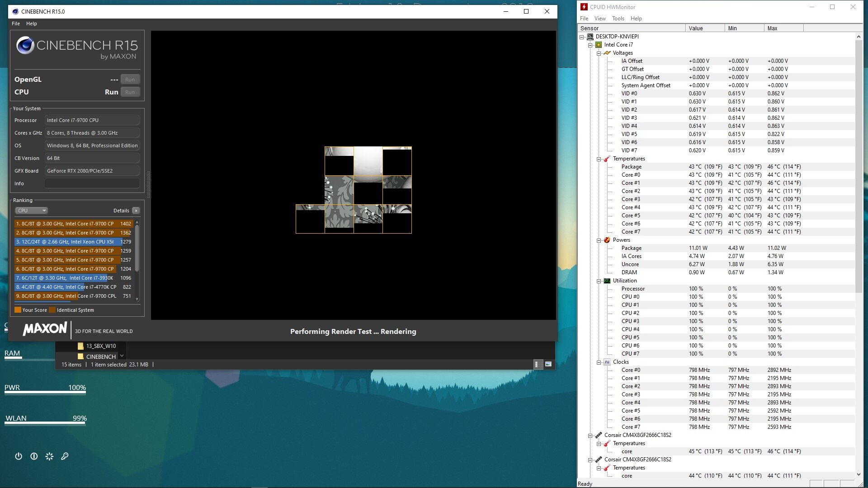Select the Intel Xeon ranking entry

click(x=68, y=242)
